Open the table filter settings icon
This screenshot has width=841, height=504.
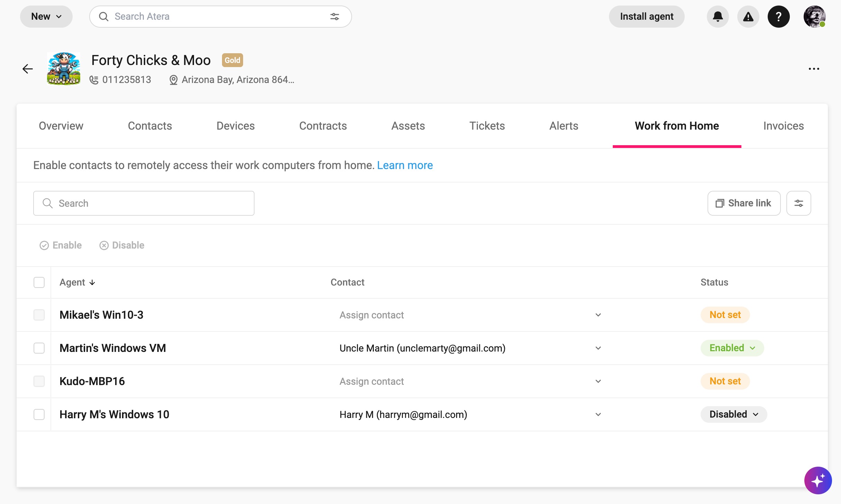click(x=799, y=203)
